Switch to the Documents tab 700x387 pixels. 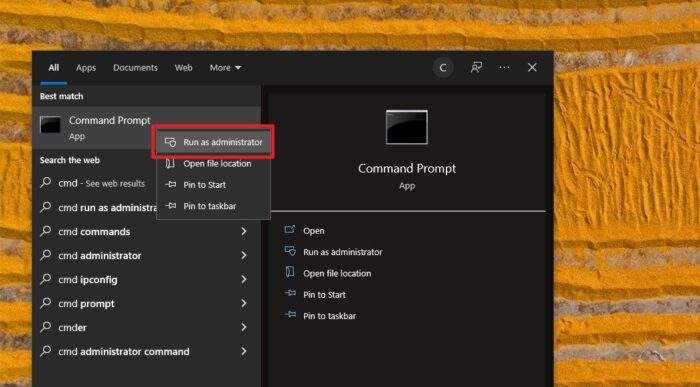(135, 68)
